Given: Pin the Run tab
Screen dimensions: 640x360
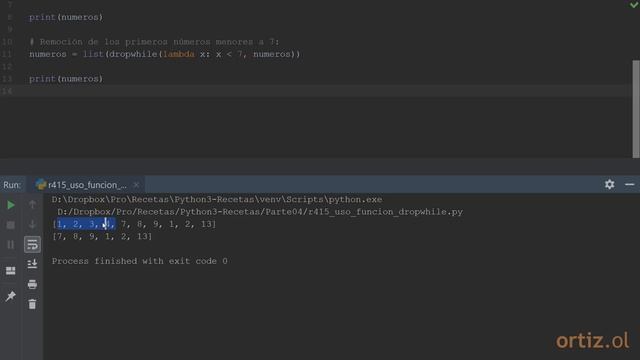Looking at the screenshot, I should click(x=11, y=296).
